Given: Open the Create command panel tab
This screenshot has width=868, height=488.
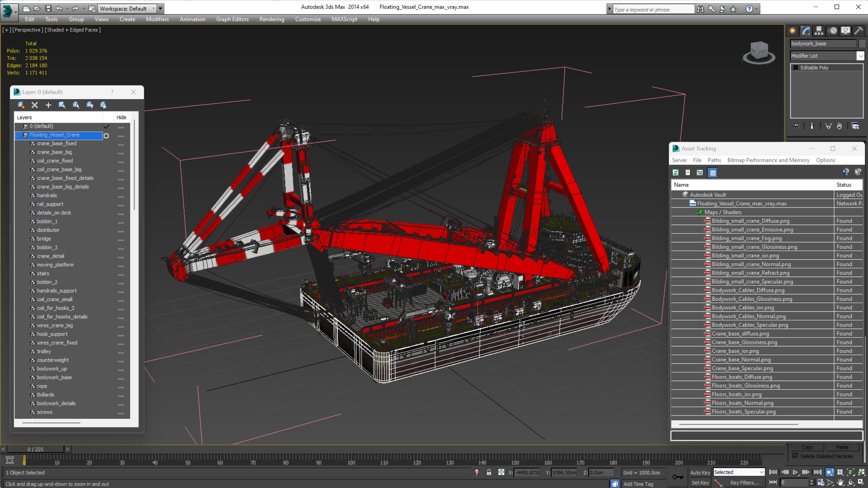Looking at the screenshot, I should click(793, 31).
